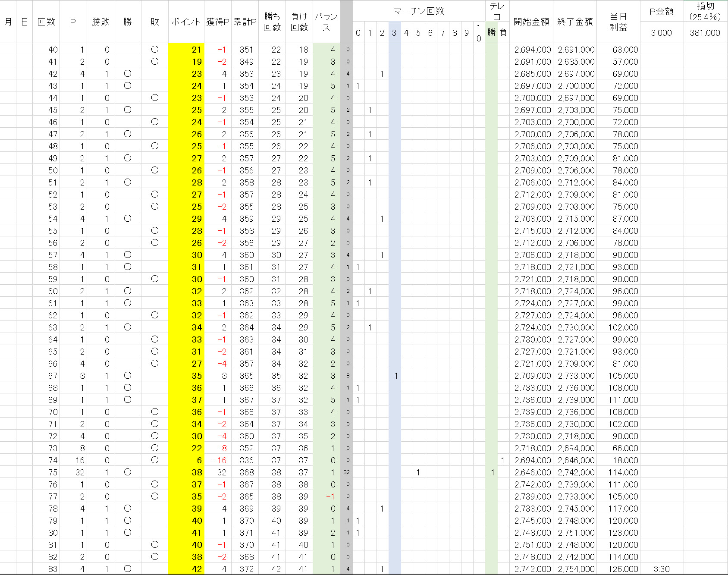This screenshot has height=575, width=728.
Task: Select the 当日利益 value 87,000 in row 54
Action: coord(618,219)
